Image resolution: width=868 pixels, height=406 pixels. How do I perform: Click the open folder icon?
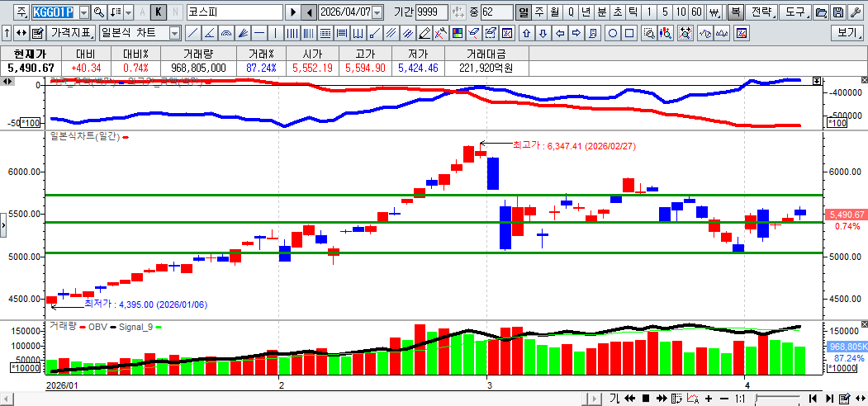[820, 12]
